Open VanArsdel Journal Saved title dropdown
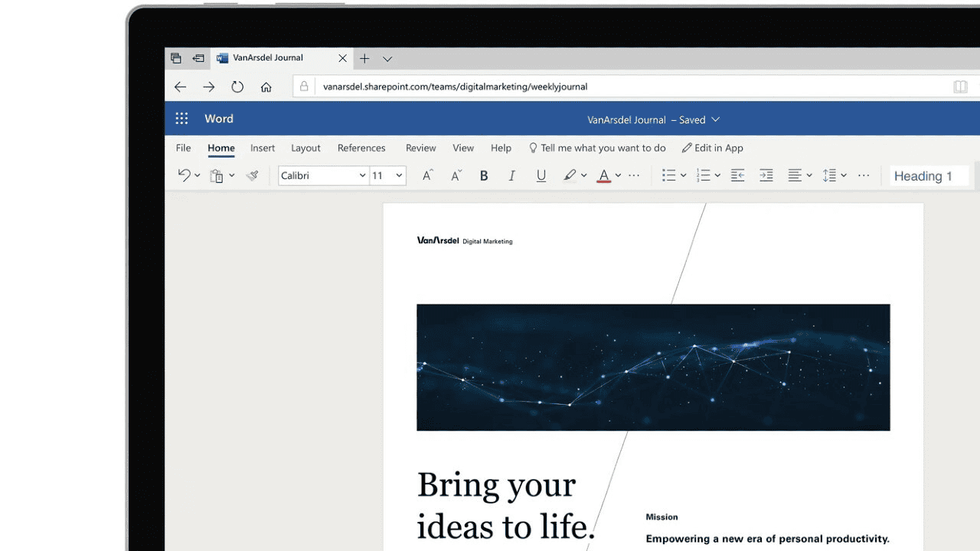 [653, 119]
